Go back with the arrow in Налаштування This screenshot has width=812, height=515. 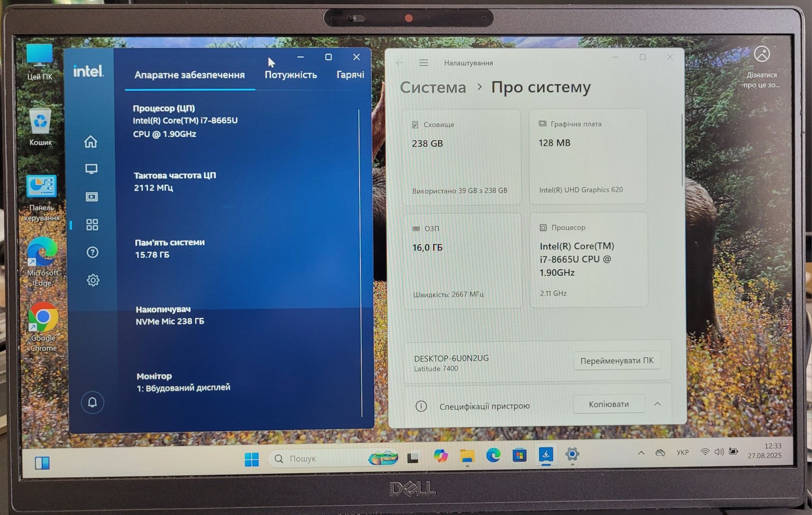tap(399, 63)
